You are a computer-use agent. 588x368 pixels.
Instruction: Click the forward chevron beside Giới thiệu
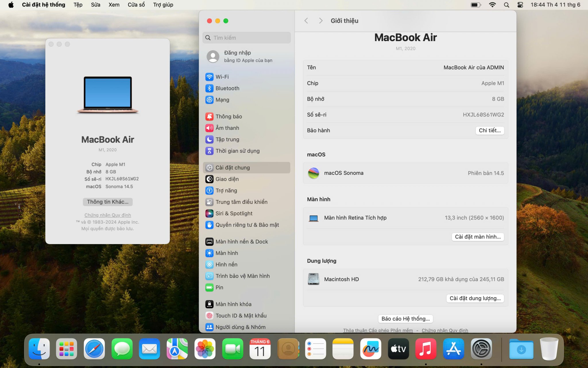pyautogui.click(x=321, y=21)
